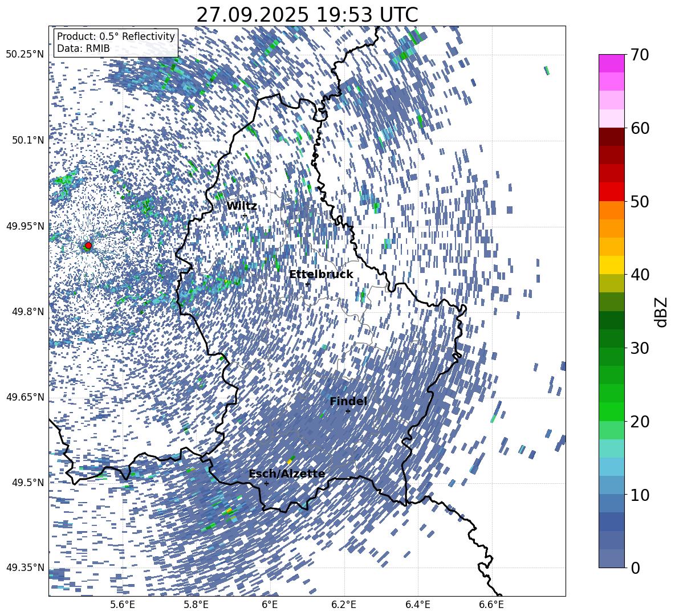Click the cross marker below Esch/Alzette label
This screenshot has height=616, width=675.
266,483
